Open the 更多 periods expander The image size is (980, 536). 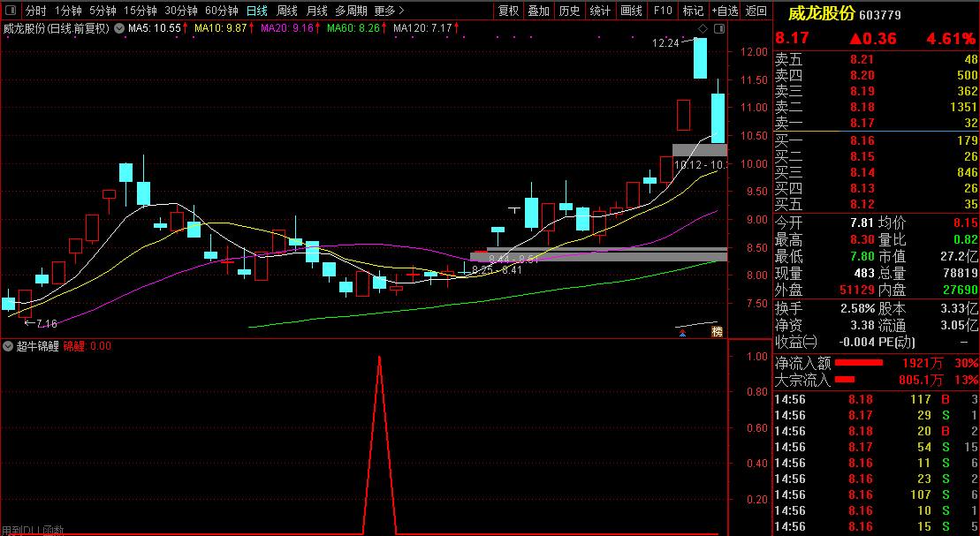389,11
